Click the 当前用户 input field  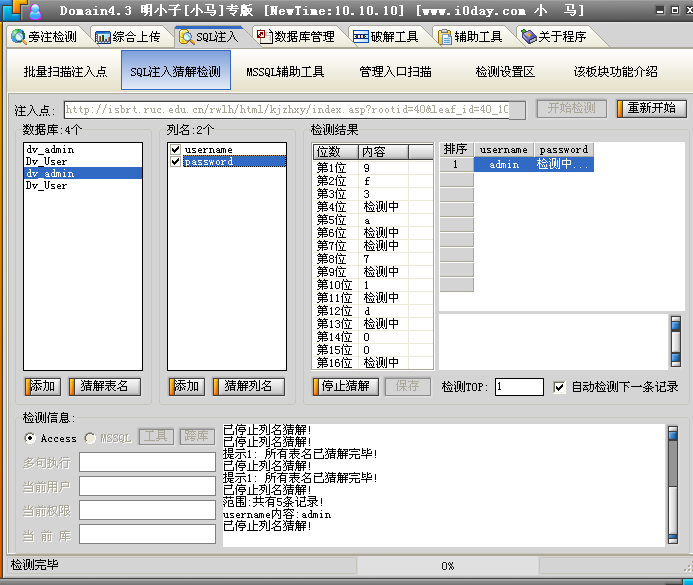[148, 486]
